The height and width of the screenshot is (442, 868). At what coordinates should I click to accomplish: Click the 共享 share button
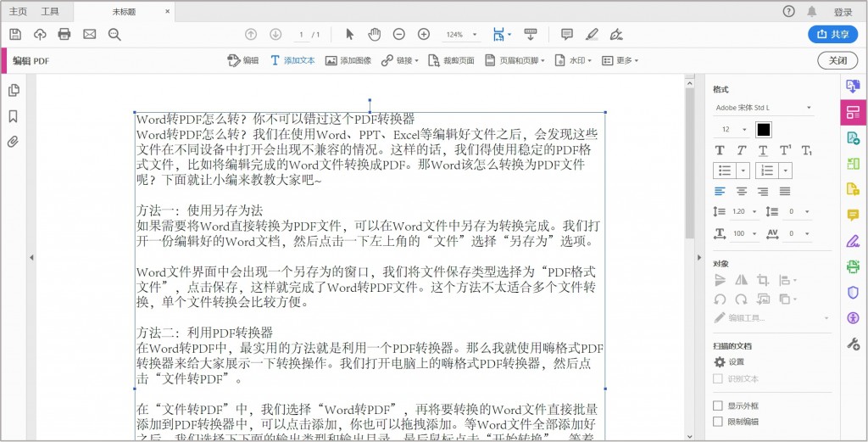[832, 34]
